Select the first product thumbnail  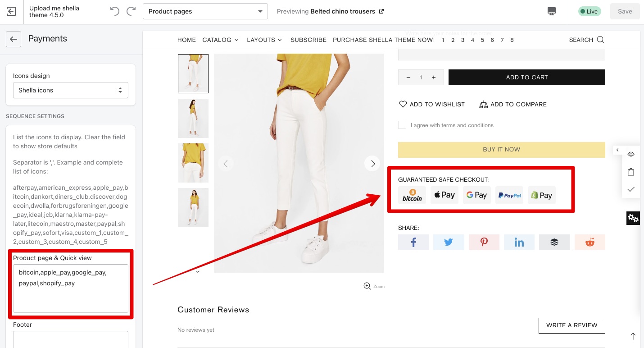click(193, 73)
